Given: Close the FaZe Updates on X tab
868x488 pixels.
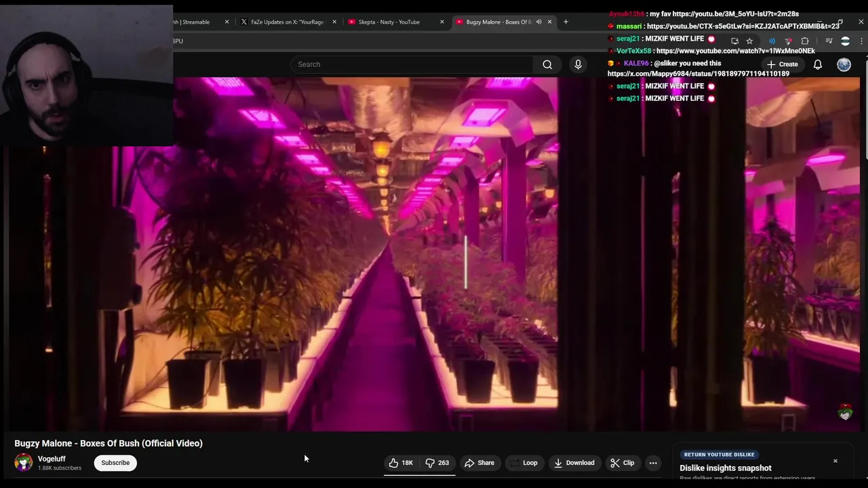Looking at the screenshot, I should [x=334, y=22].
